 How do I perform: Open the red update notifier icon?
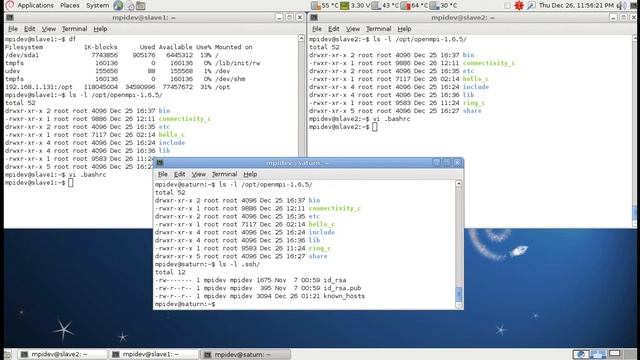coord(518,5)
